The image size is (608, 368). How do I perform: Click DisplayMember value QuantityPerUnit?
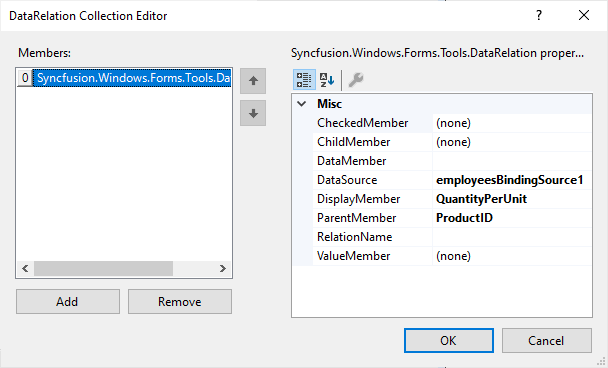tap(481, 199)
